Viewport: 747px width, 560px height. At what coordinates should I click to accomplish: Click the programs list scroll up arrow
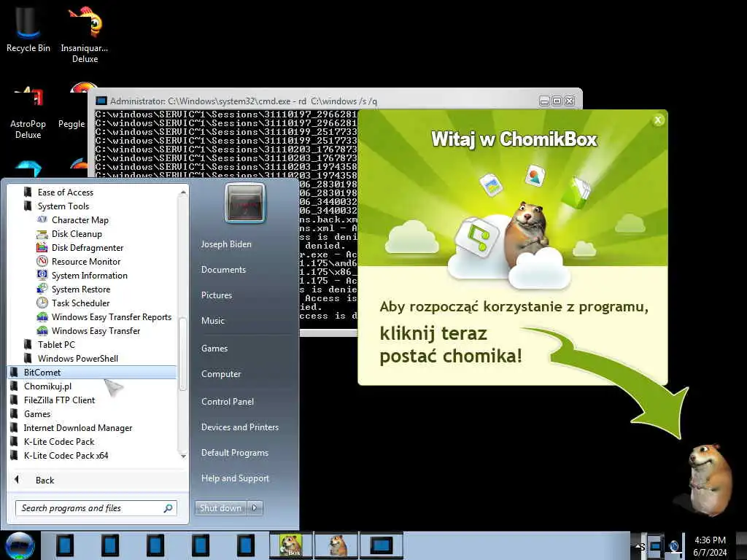point(183,192)
